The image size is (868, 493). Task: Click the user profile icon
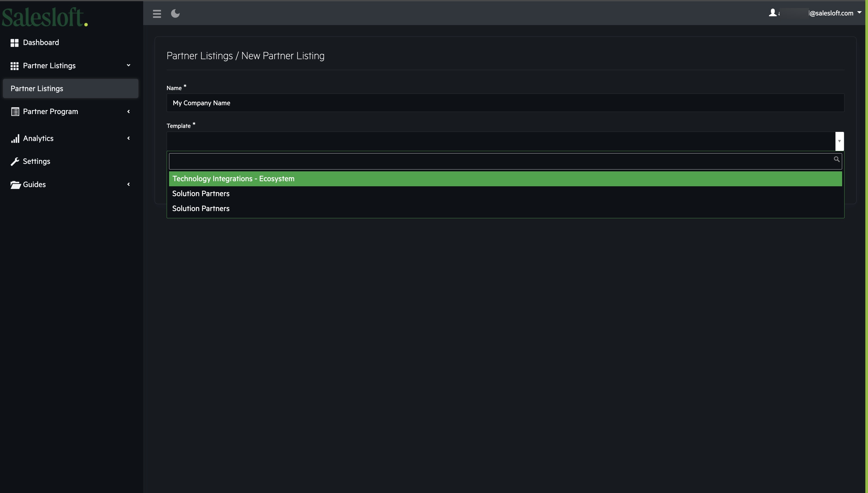773,13
